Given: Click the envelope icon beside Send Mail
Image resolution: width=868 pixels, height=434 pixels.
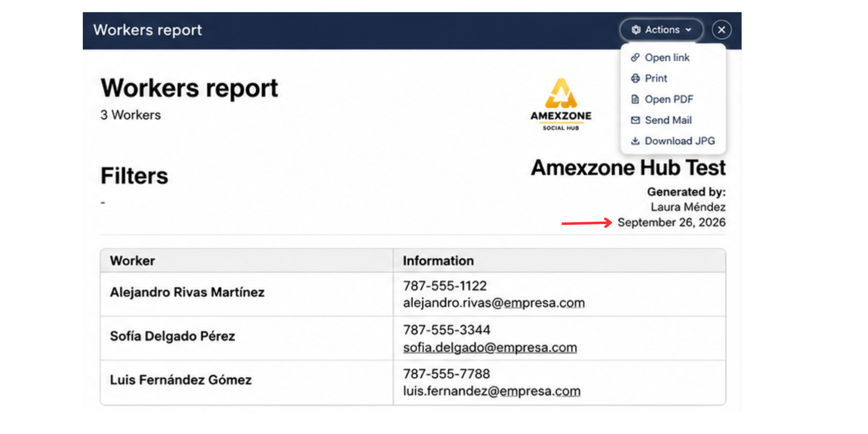Looking at the screenshot, I should [635, 120].
